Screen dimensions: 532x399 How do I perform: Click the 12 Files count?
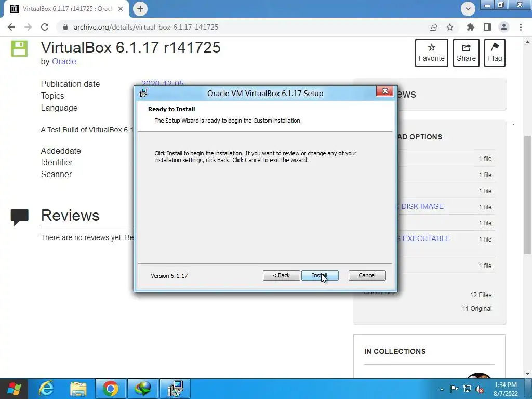481,295
